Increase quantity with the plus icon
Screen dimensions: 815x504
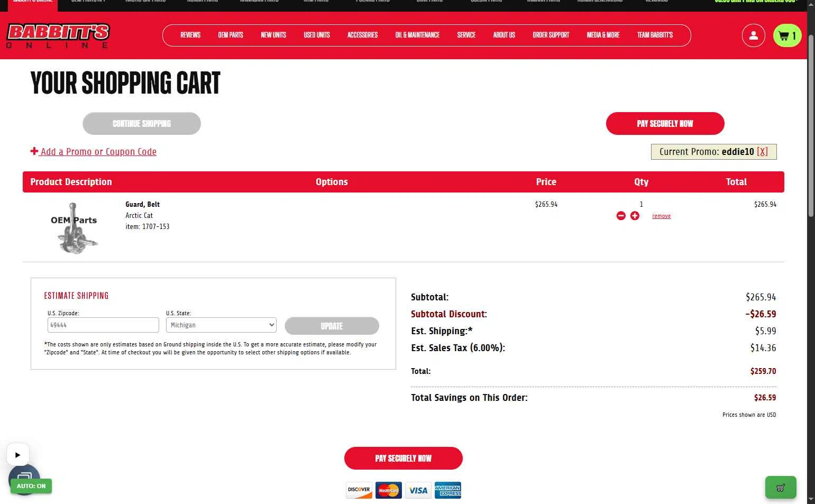click(x=635, y=216)
